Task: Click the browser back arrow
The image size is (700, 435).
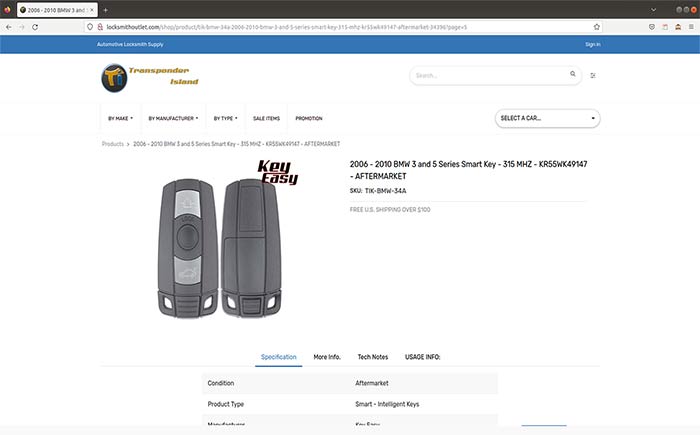Action: coord(8,27)
